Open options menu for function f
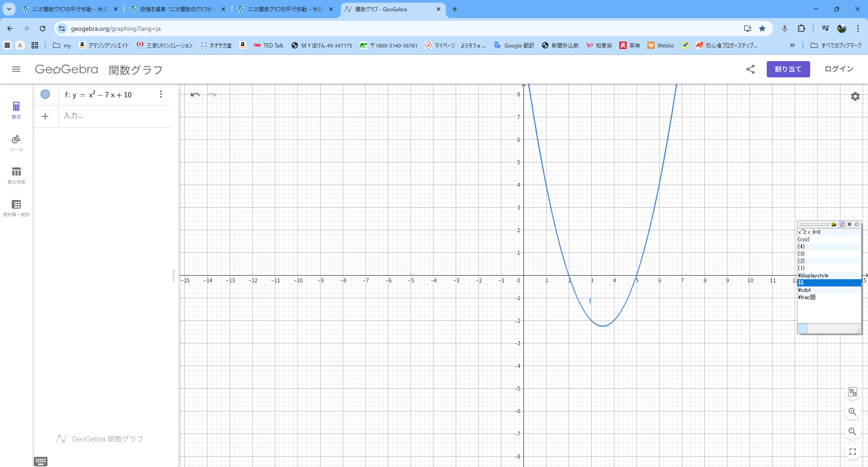The width and height of the screenshot is (868, 467). point(161,94)
